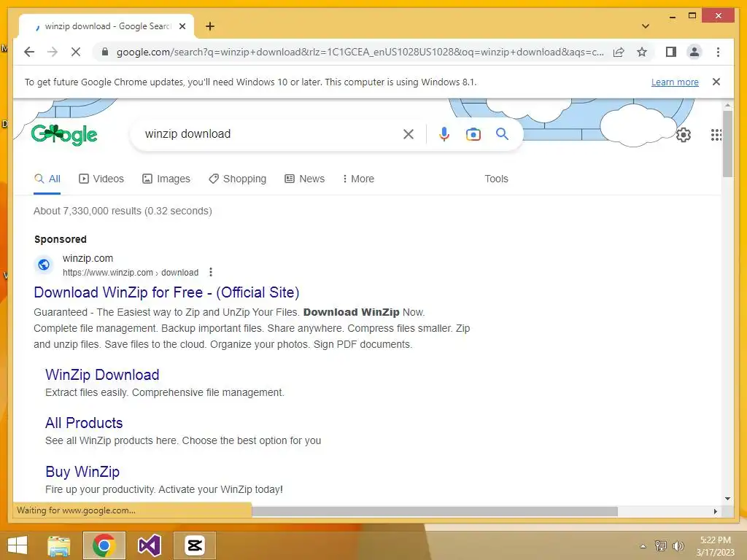
Task: Open network status tray icon
Action: (660, 546)
